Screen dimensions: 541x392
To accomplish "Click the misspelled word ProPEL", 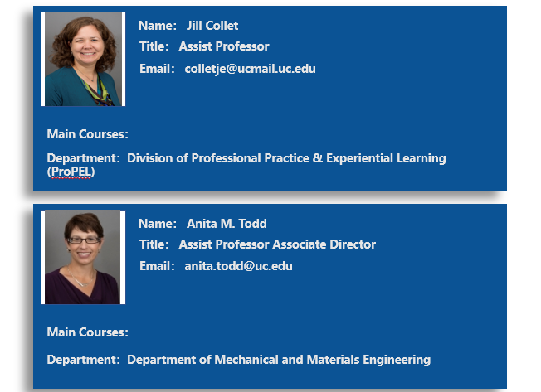I will tap(71, 172).
